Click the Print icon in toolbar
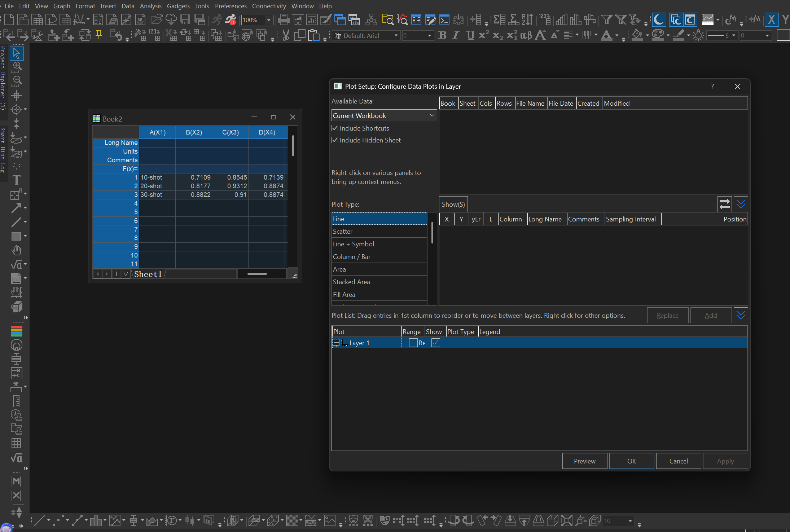Image resolution: width=790 pixels, height=532 pixels. (x=284, y=19)
